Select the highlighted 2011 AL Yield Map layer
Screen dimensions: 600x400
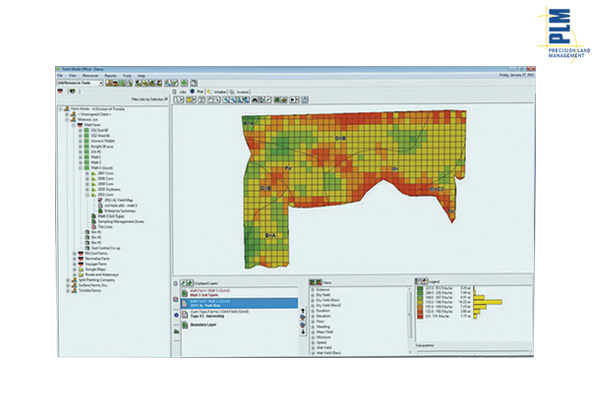[x=239, y=303]
